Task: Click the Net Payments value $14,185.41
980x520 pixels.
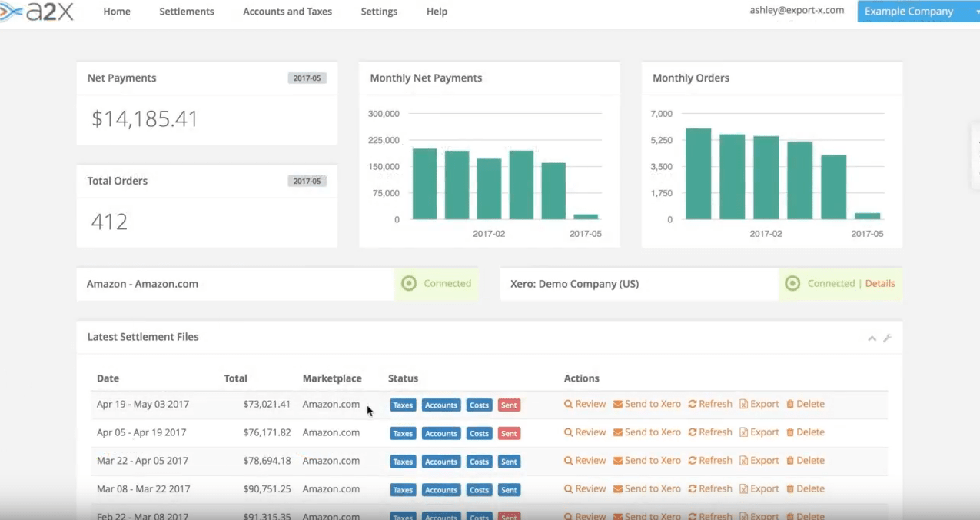Action: click(145, 118)
